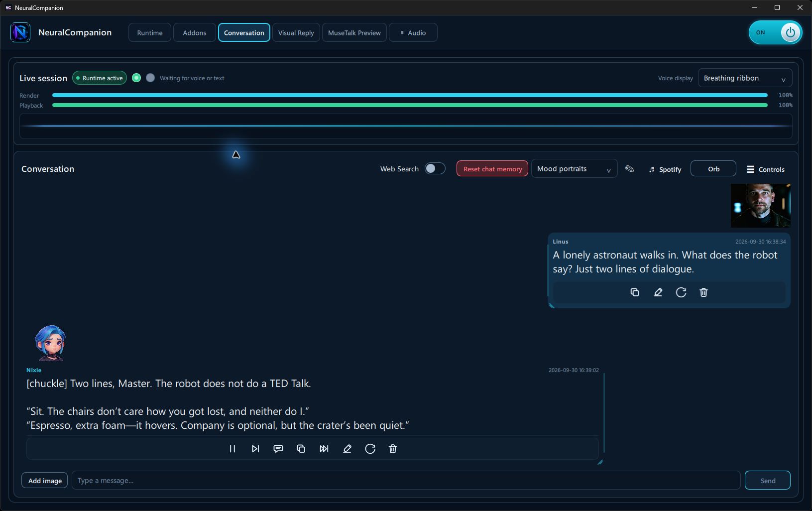This screenshot has height=511, width=812.
Task: Edit Linus's message with the pencil icon
Action: click(658, 292)
